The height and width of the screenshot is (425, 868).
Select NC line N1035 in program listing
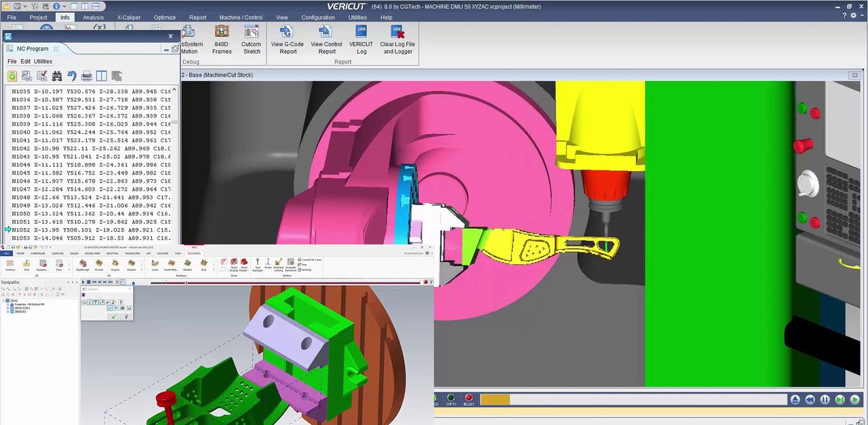click(91, 91)
